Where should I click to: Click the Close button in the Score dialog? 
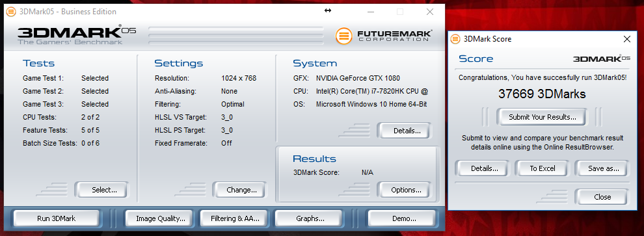[602, 197]
